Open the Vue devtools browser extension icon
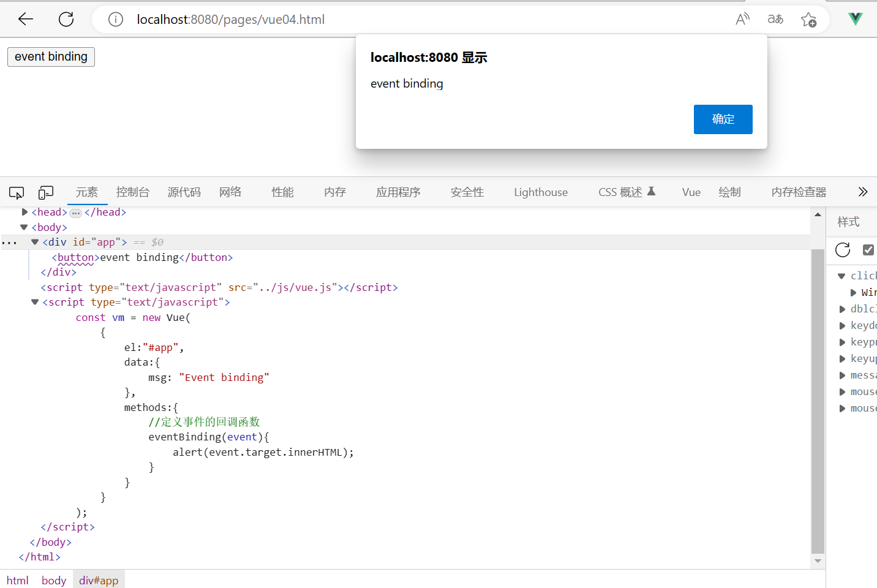The width and height of the screenshot is (877, 588). 855,18
